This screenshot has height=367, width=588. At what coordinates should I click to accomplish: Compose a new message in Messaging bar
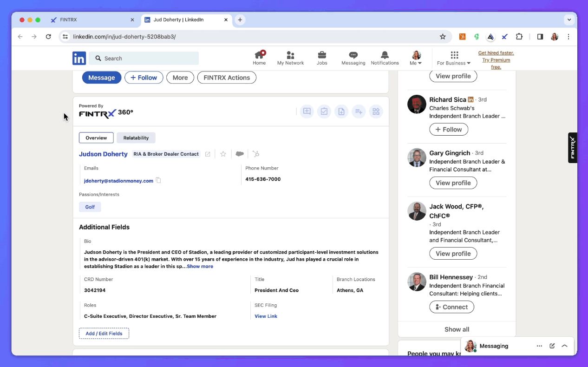point(552,346)
